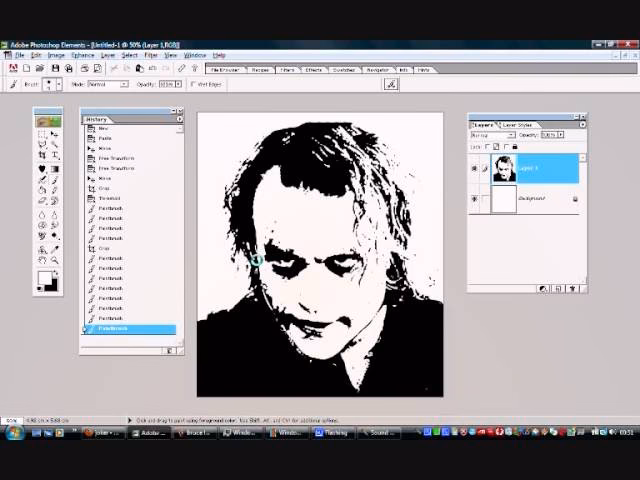
Task: Click the New document icon
Action: [27, 68]
